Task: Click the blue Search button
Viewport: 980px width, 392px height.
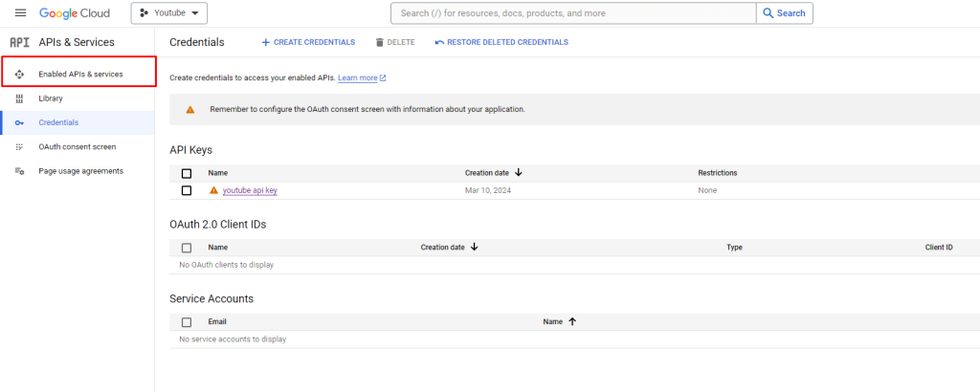Action: click(785, 13)
